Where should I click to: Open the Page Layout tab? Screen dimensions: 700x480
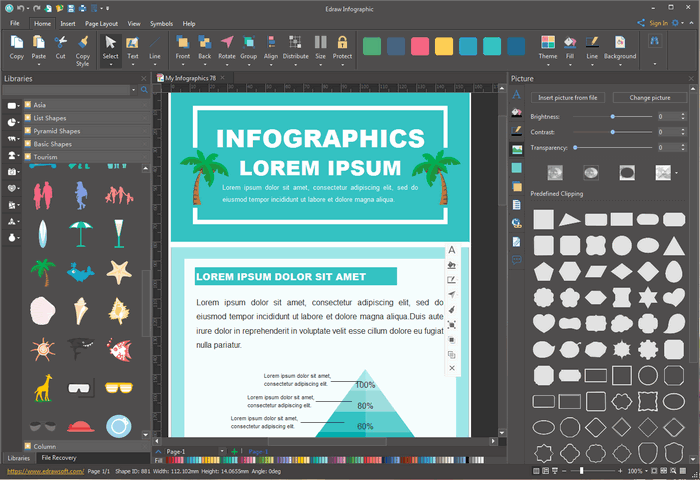pyautogui.click(x=101, y=22)
